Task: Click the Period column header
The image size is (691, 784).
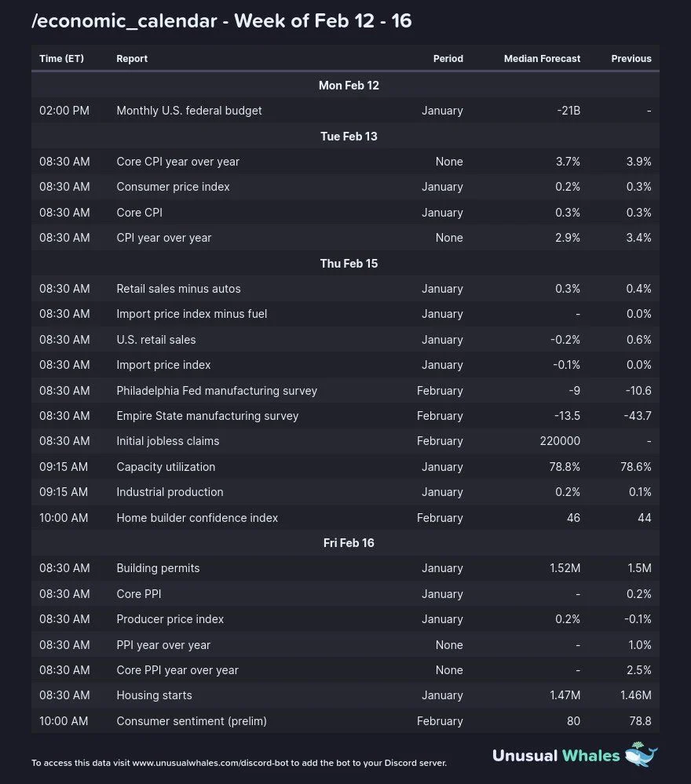Action: pos(448,59)
